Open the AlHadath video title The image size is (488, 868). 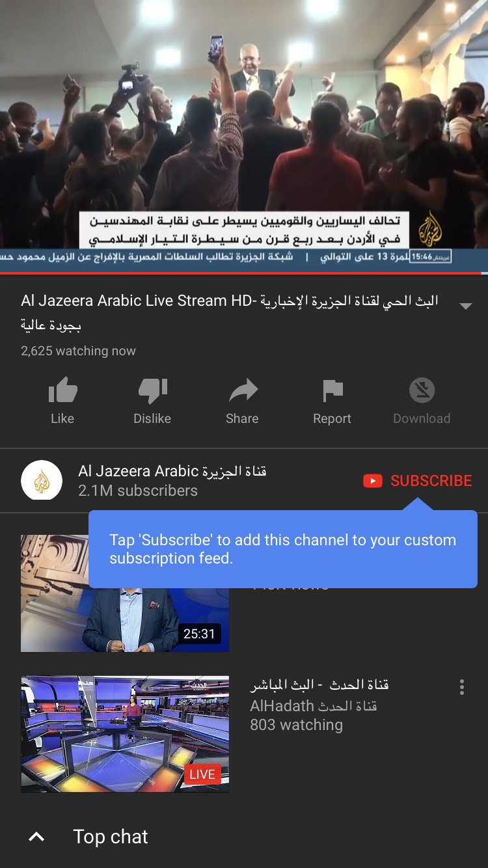coord(319,685)
